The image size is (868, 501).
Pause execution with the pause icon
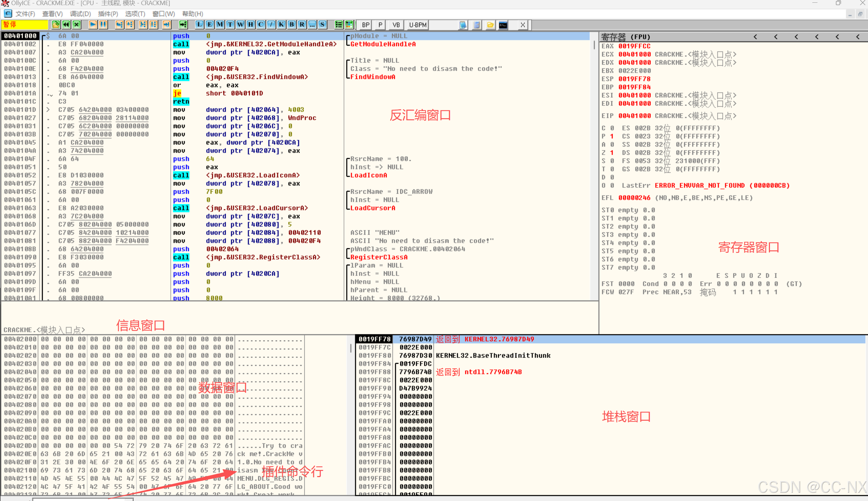(x=103, y=25)
